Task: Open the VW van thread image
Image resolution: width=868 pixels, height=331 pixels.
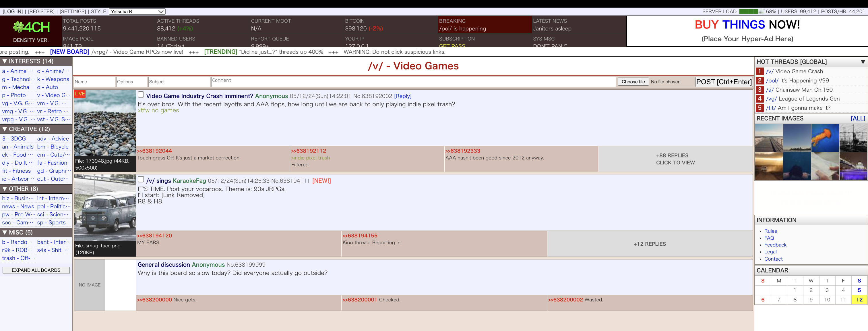Action: (x=105, y=208)
